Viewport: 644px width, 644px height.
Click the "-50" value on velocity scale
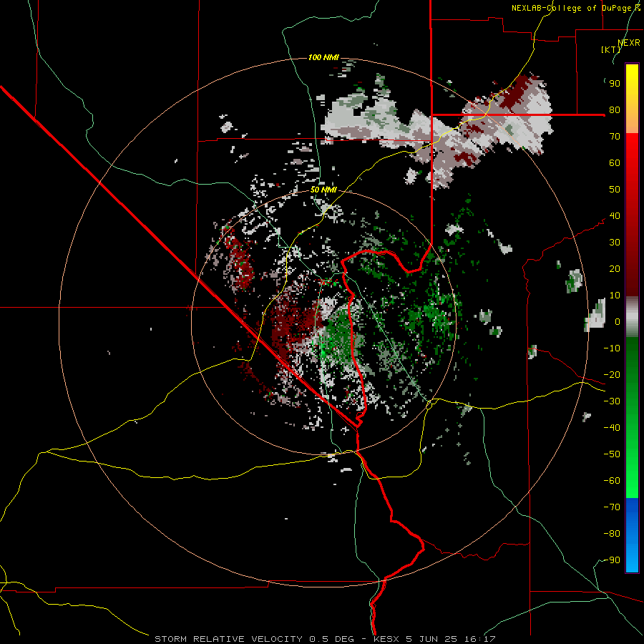pyautogui.click(x=612, y=454)
